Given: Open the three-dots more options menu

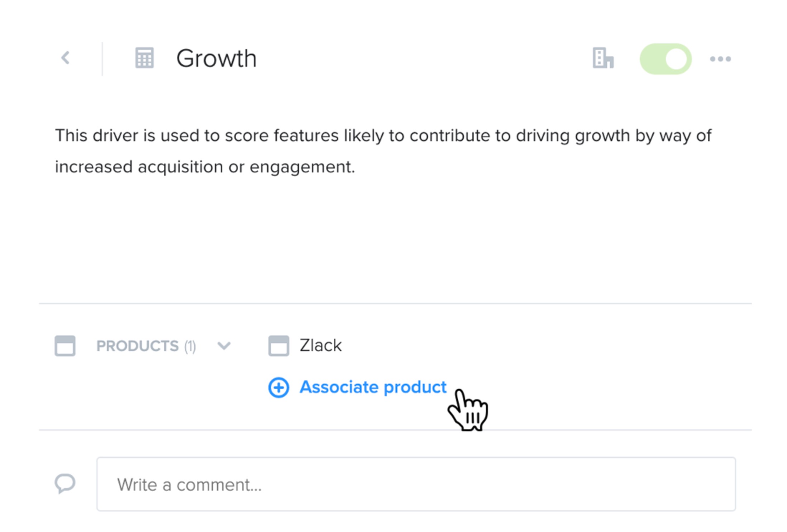Looking at the screenshot, I should pyautogui.click(x=720, y=59).
